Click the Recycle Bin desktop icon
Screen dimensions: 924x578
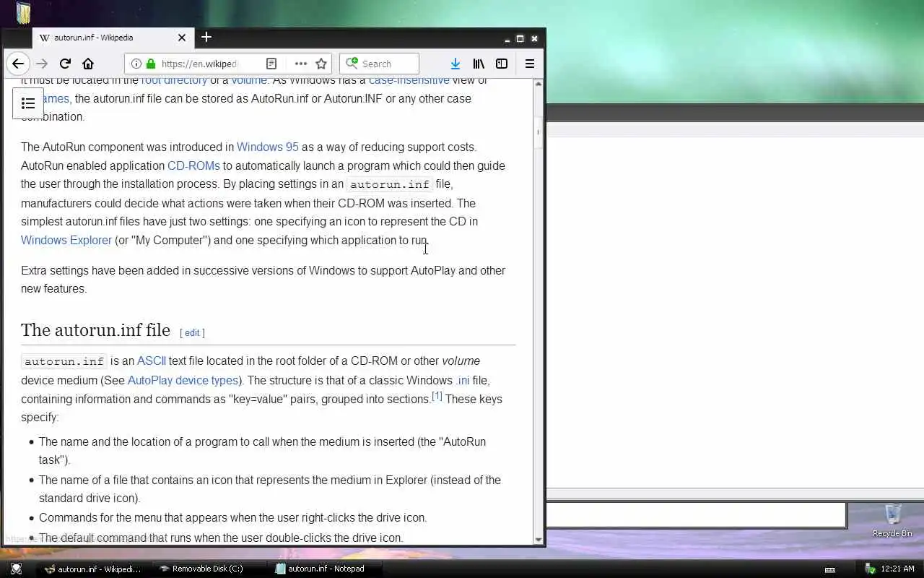tap(892, 520)
